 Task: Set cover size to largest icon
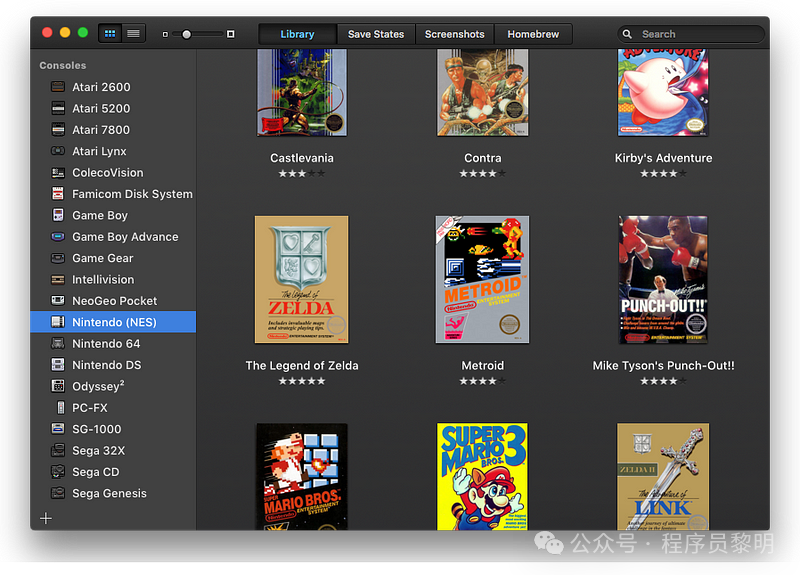click(231, 34)
